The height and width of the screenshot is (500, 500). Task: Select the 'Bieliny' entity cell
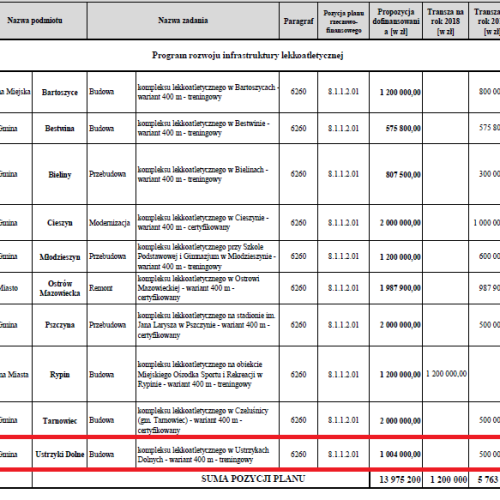[x=60, y=174]
